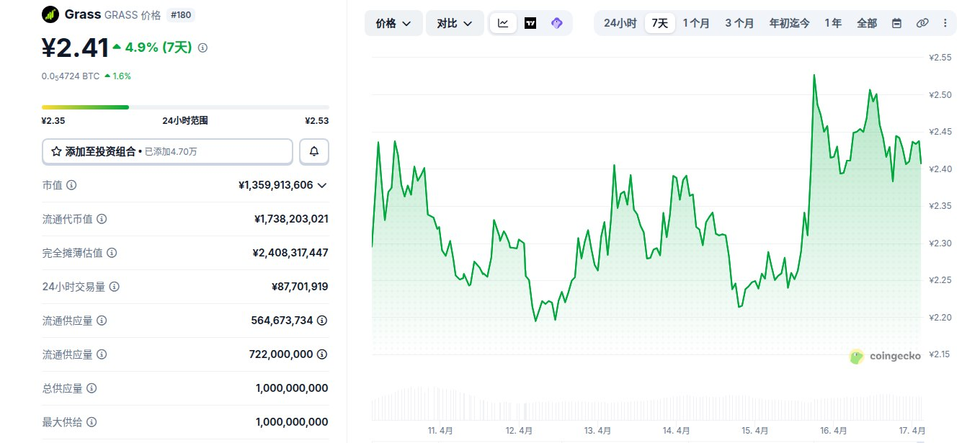
Task: Copy chart link icon
Action: [922, 23]
